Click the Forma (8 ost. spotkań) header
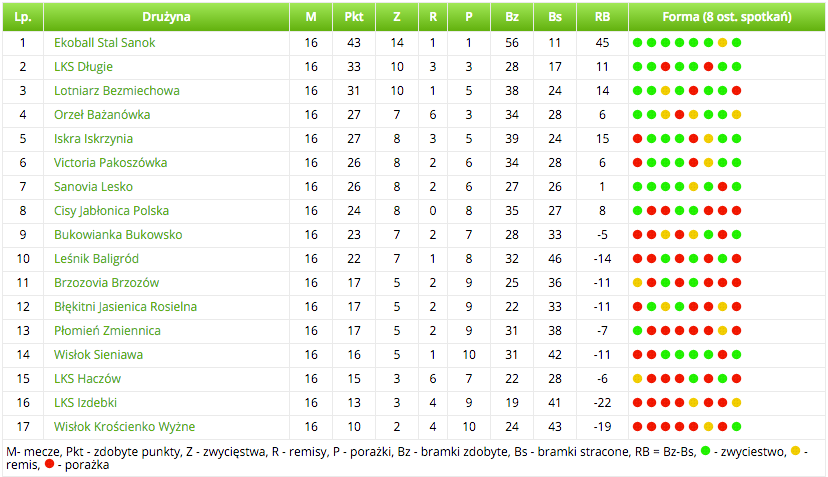This screenshot has height=477, width=828. click(x=727, y=17)
